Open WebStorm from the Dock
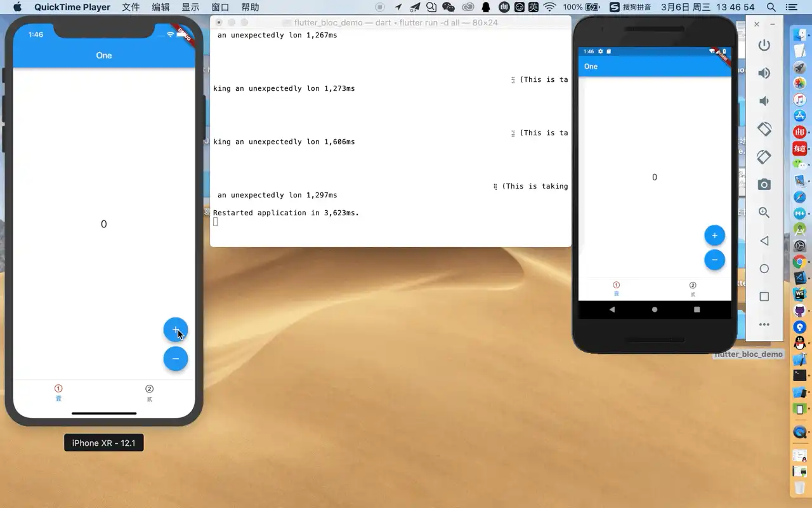Image resolution: width=812 pixels, height=508 pixels. (800, 294)
